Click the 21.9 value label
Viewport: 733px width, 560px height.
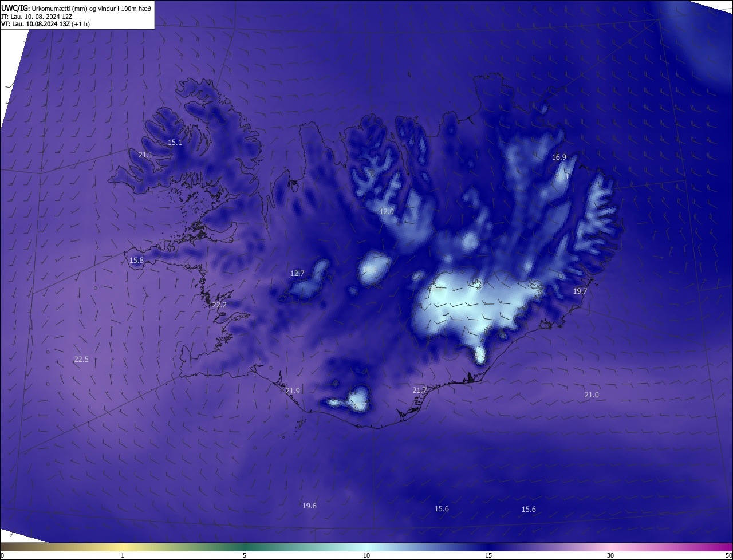click(x=293, y=391)
